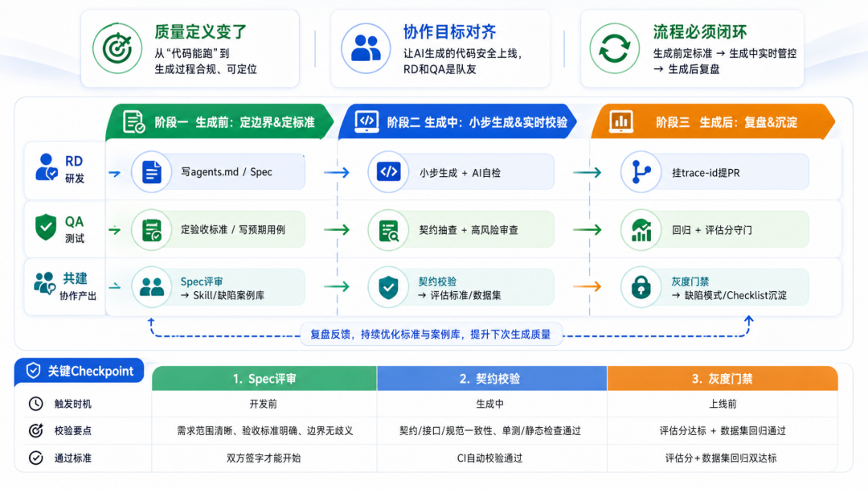The width and height of the screenshot is (868, 489).
Task: Click the shield icon in 关键Checkpoint badge
Action: [33, 371]
